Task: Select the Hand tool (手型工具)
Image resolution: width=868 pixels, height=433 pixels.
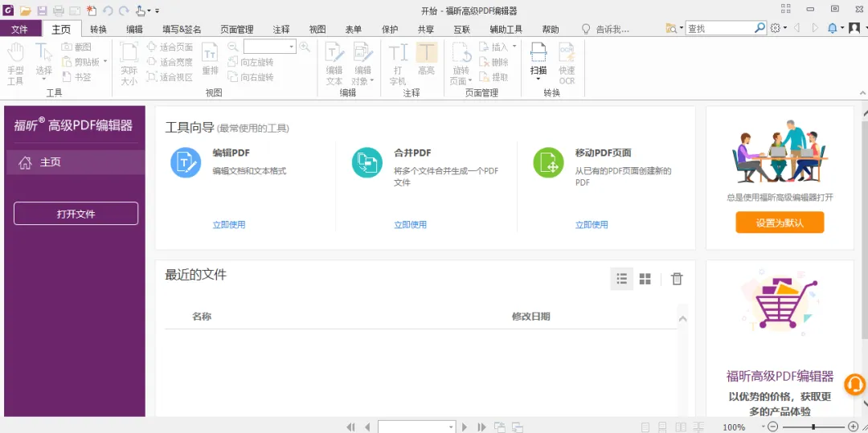Action: pos(15,63)
